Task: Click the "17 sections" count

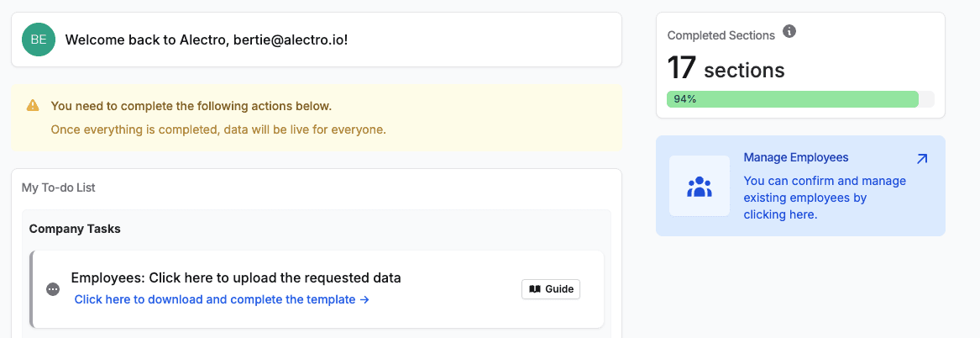Action: coord(726,69)
